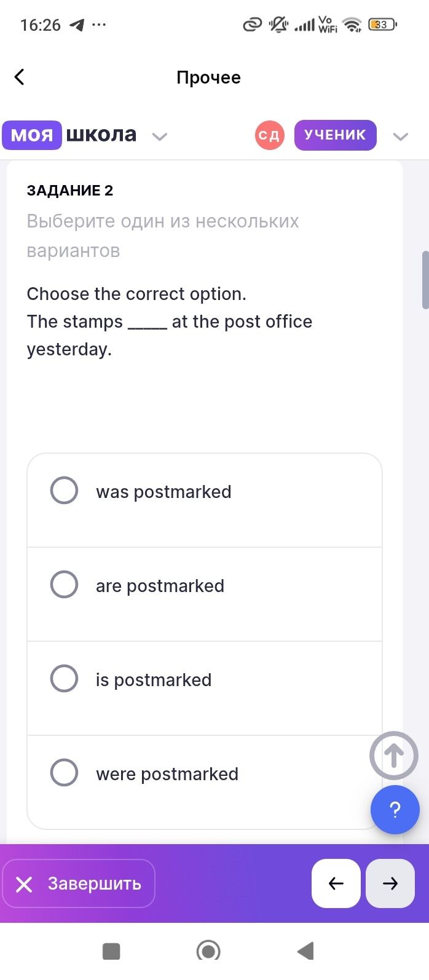Tap the Прочее page title
Viewport: 429px width, 980px height.
pyautogui.click(x=209, y=77)
